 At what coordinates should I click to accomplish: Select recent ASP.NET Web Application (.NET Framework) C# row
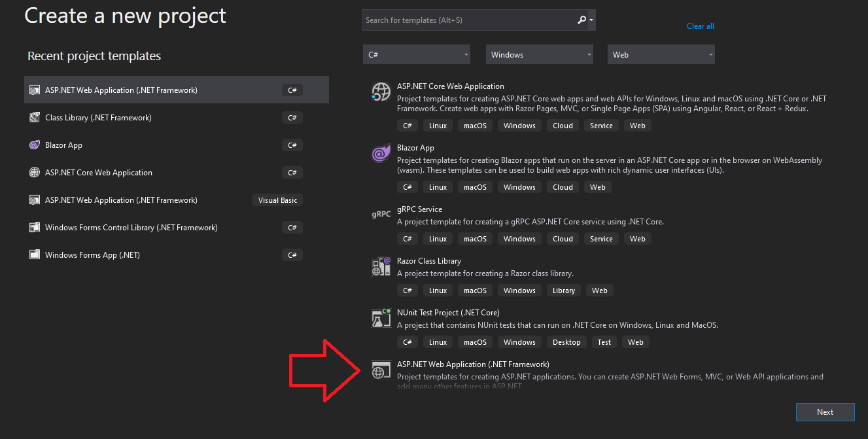(177, 90)
